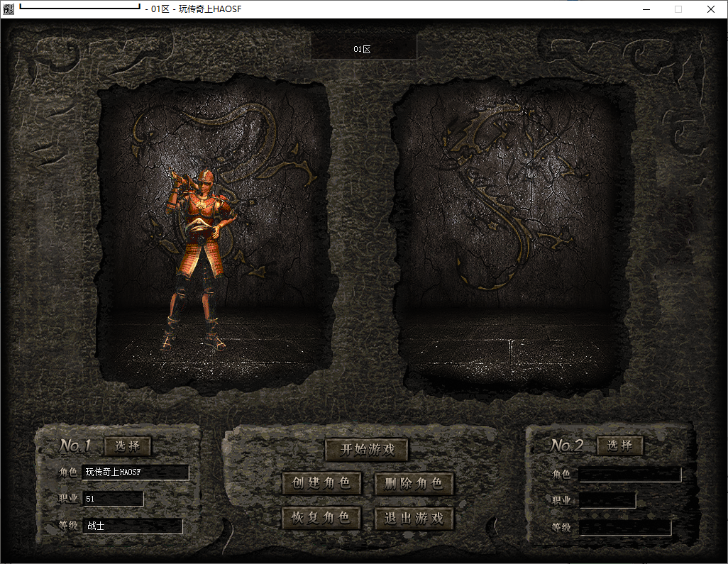Click the No.1 等级 field showing 战士

[x=133, y=526]
